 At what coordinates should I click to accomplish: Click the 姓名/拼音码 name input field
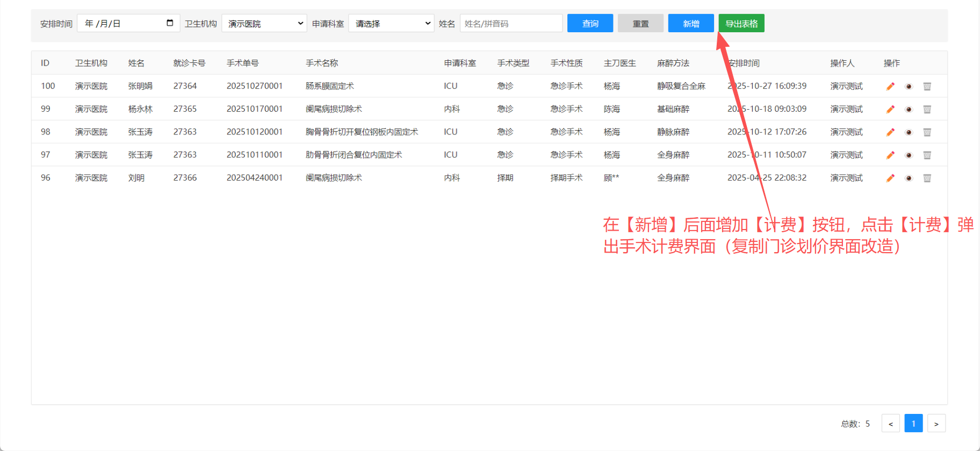click(511, 24)
